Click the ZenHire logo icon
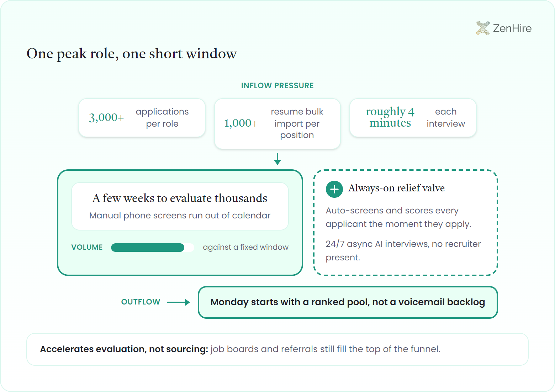Image resolution: width=555 pixels, height=392 pixels. [483, 28]
